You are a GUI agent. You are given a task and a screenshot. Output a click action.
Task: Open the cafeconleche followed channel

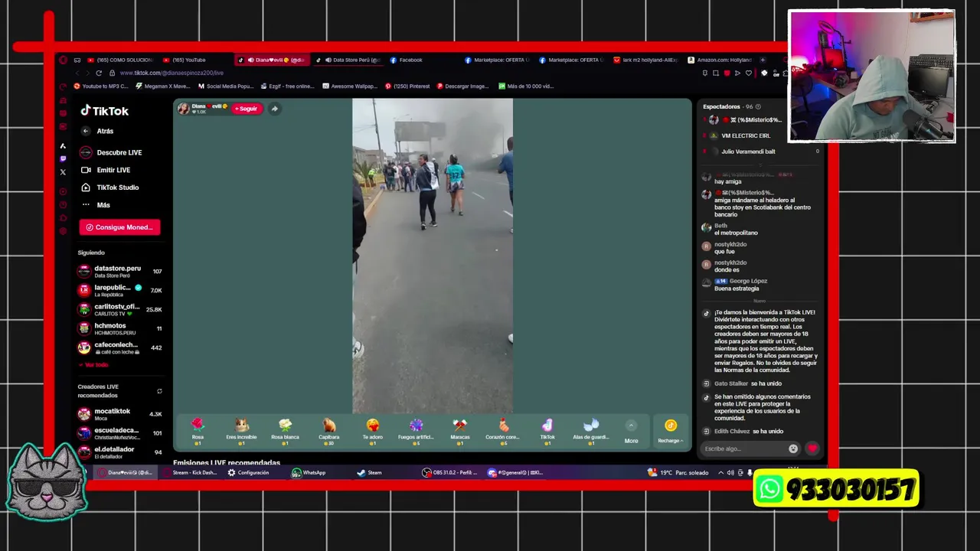click(119, 347)
